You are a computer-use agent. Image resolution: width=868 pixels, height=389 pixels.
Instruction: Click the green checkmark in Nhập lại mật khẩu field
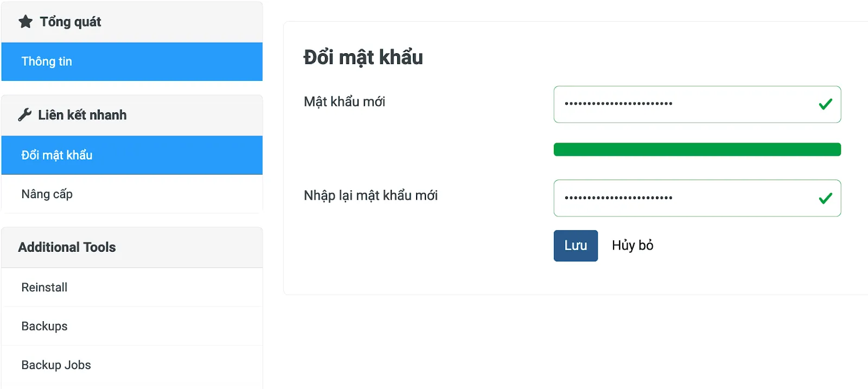pos(825,199)
